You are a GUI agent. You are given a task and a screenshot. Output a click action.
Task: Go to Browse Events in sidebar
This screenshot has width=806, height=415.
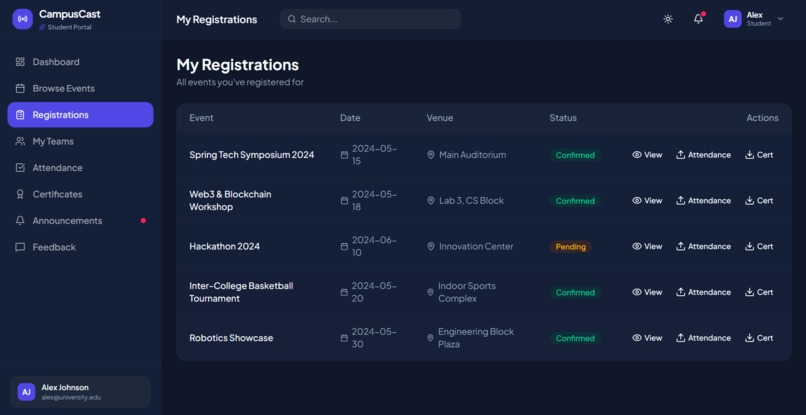tap(80, 88)
